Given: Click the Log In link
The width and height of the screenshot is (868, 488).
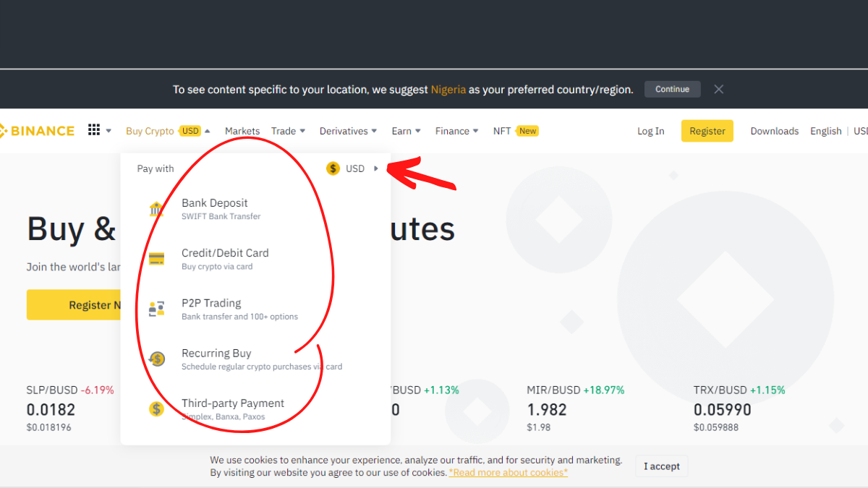Looking at the screenshot, I should [650, 131].
